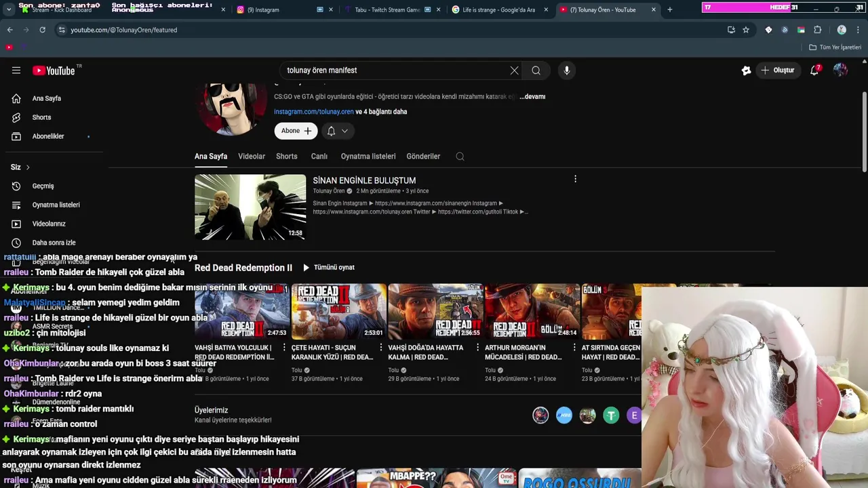The width and height of the screenshot is (868, 488).
Task: Open Oynatma listeleri in the sidebar
Action: [54, 205]
